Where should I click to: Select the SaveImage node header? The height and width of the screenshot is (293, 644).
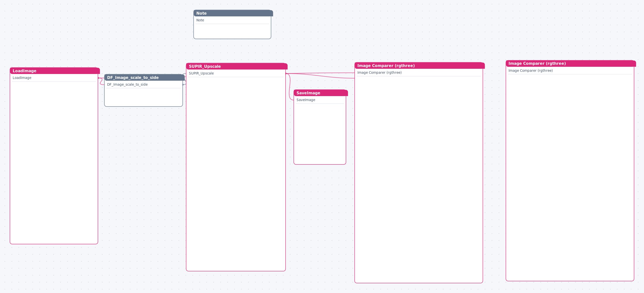[x=320, y=93]
